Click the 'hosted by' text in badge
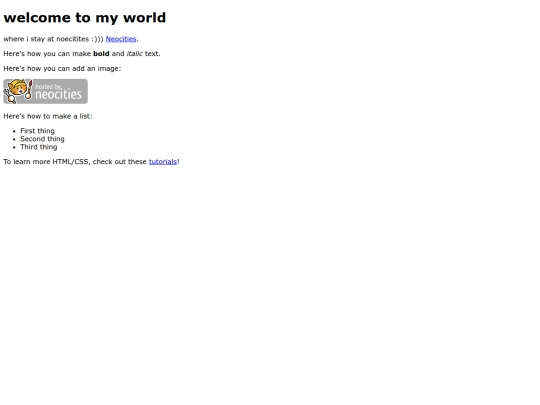The image size is (540, 405). click(x=49, y=87)
